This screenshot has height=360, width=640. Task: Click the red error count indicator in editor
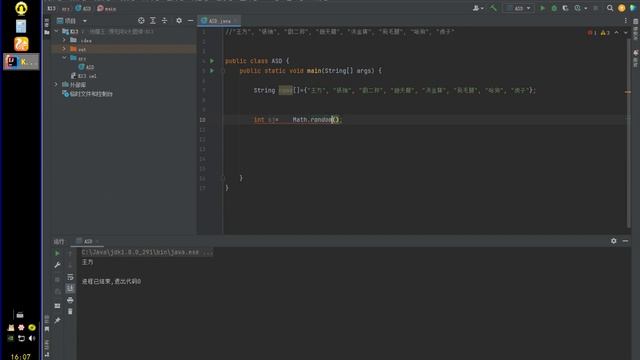pos(592,33)
